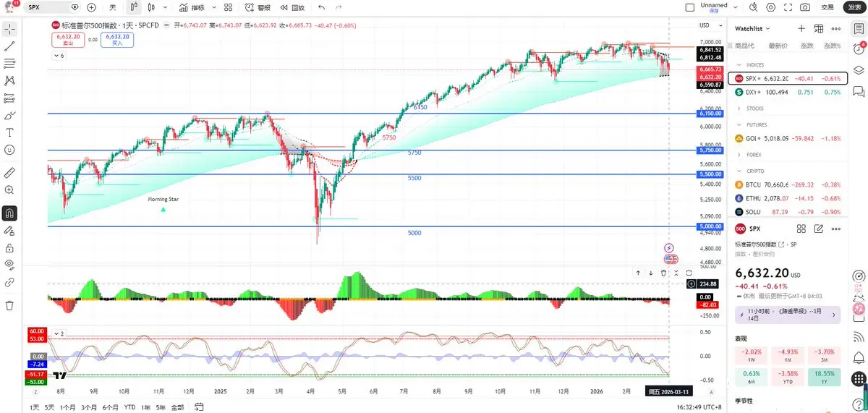Viewport: 868px width, 413px height.
Task: Toggle stay in drawing mode pencil-lock
Action: point(9,231)
